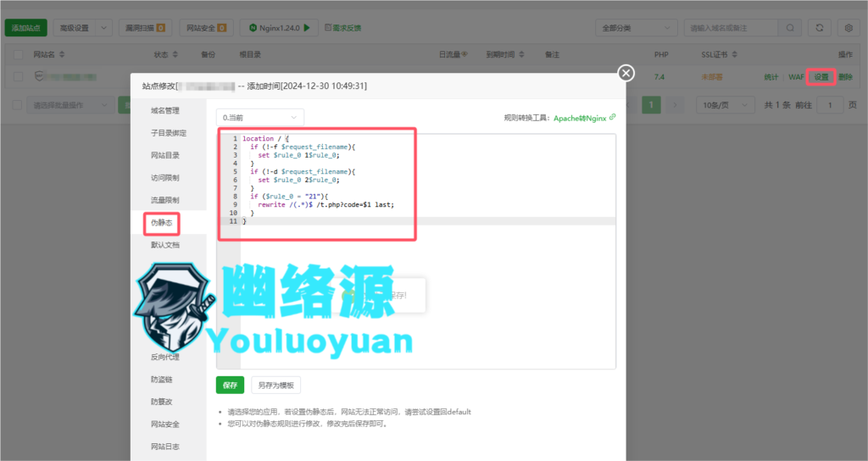
Task: Tick the checkbox for the site row
Action: pos(19,77)
